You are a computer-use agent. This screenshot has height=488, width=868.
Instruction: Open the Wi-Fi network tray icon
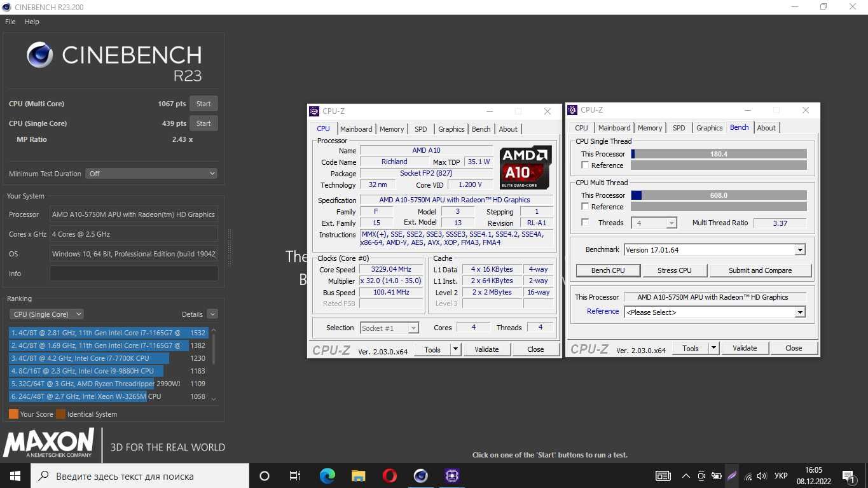[748, 476]
